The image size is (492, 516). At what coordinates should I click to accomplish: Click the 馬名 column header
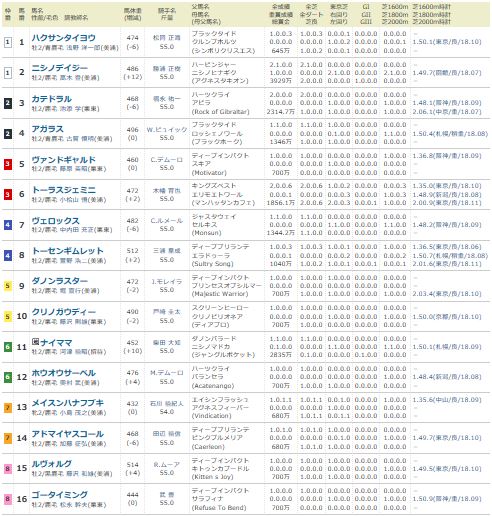[x=37, y=11]
